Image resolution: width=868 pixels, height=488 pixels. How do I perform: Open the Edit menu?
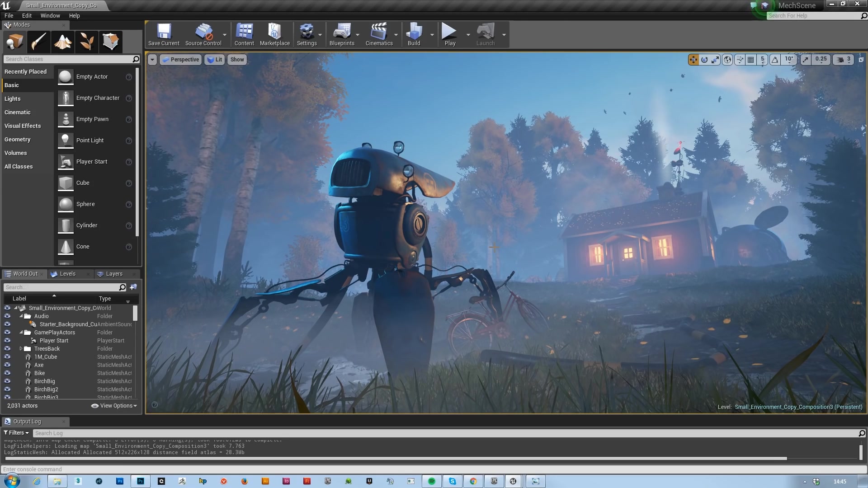point(27,15)
